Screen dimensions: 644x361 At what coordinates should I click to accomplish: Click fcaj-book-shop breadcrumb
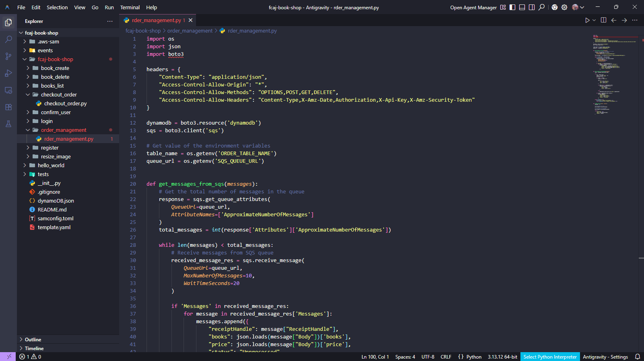pyautogui.click(x=143, y=31)
